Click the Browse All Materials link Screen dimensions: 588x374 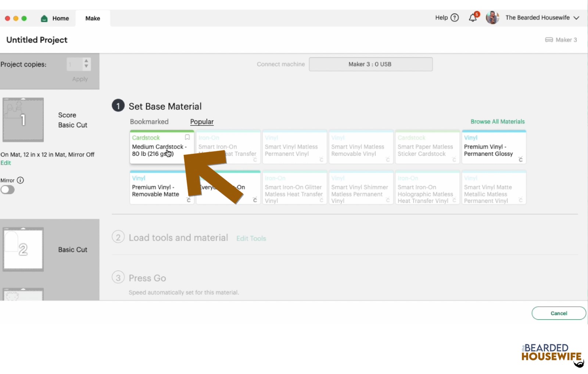click(498, 121)
